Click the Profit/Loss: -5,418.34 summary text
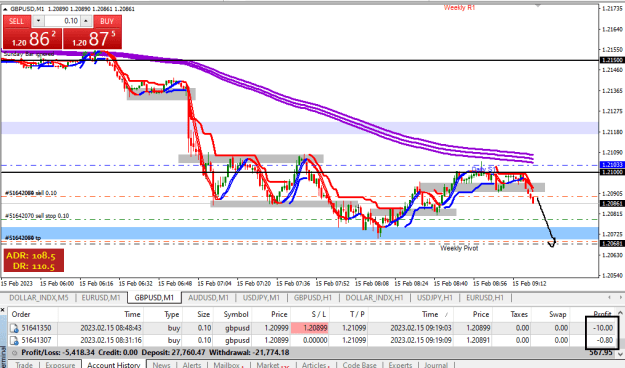The width and height of the screenshot is (625, 368). pyautogui.click(x=58, y=353)
